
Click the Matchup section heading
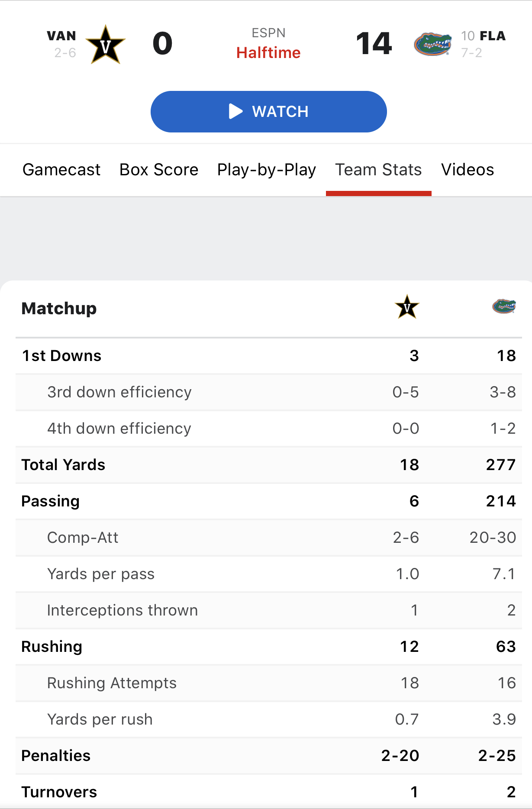(x=59, y=308)
